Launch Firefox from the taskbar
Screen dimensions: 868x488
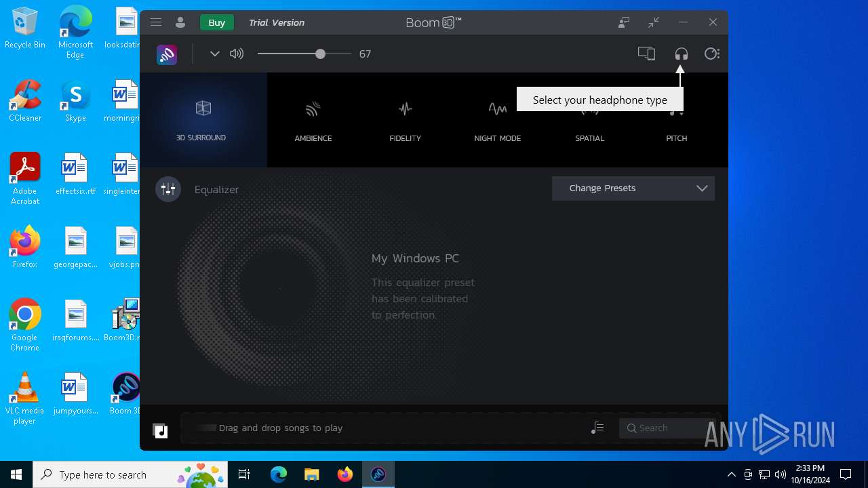click(345, 474)
